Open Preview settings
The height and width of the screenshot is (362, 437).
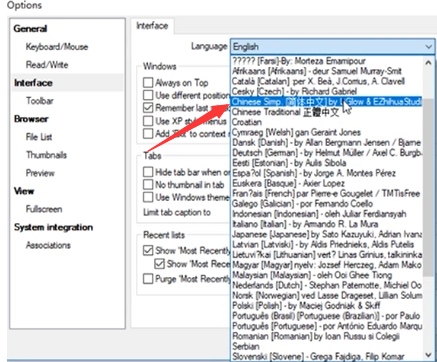(40, 173)
